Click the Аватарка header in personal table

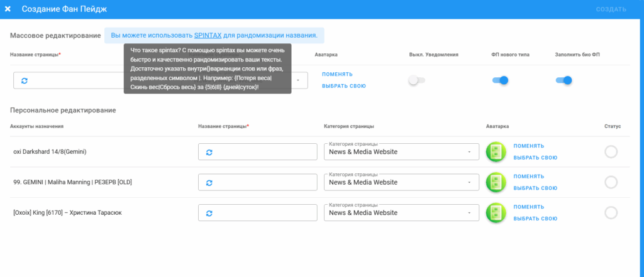pos(497,126)
